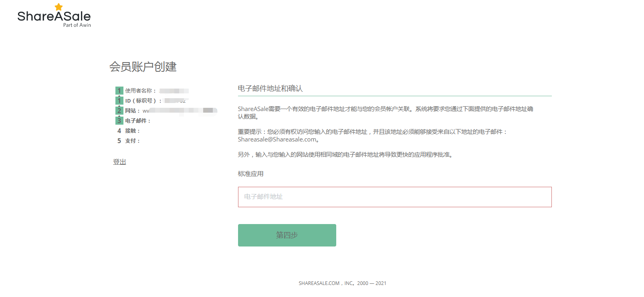The width and height of the screenshot is (644, 297).
Task: Click the 使用者名称 step label
Action: click(140, 91)
